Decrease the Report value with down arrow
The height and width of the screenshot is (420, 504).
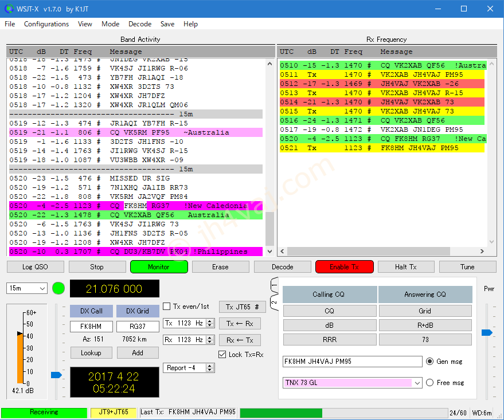[x=210, y=370]
